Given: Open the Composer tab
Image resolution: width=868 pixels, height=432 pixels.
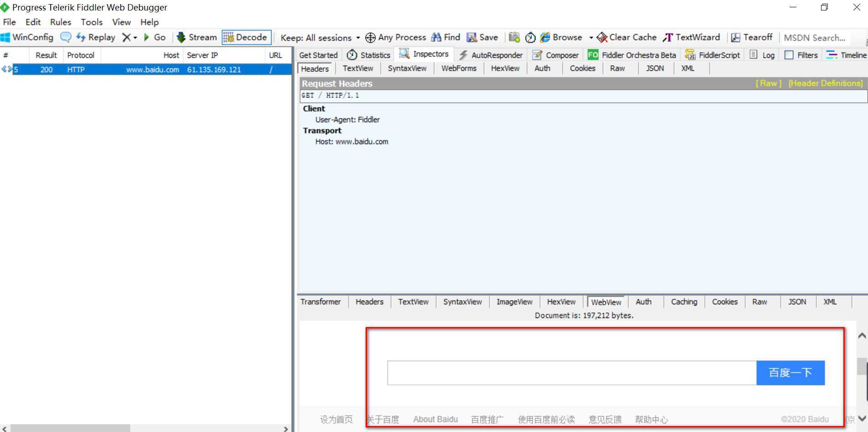Looking at the screenshot, I should (x=556, y=55).
